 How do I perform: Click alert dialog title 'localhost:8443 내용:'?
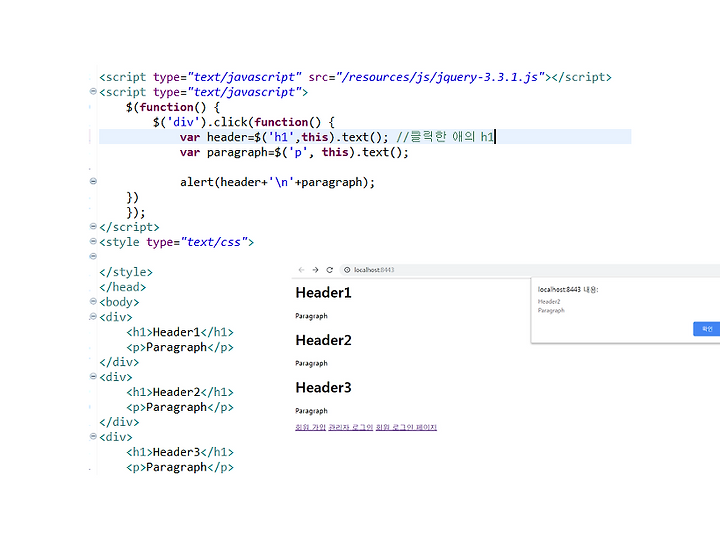568,290
